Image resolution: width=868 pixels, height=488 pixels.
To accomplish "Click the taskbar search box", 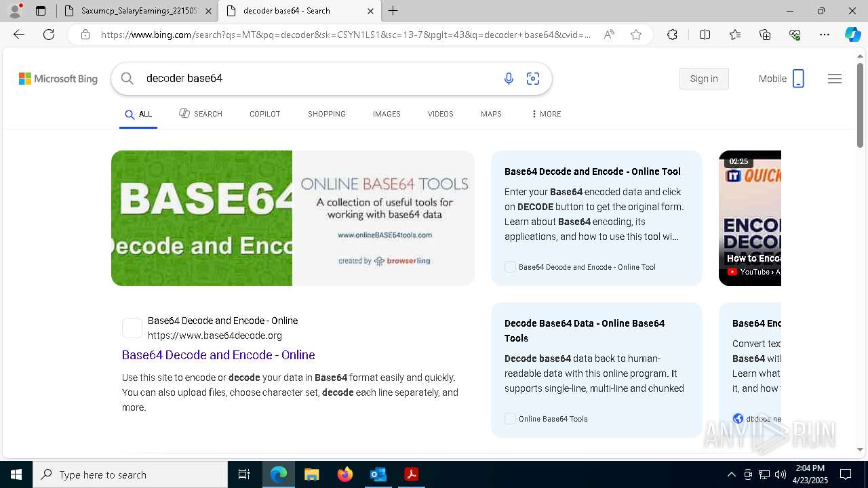I will coord(130,474).
